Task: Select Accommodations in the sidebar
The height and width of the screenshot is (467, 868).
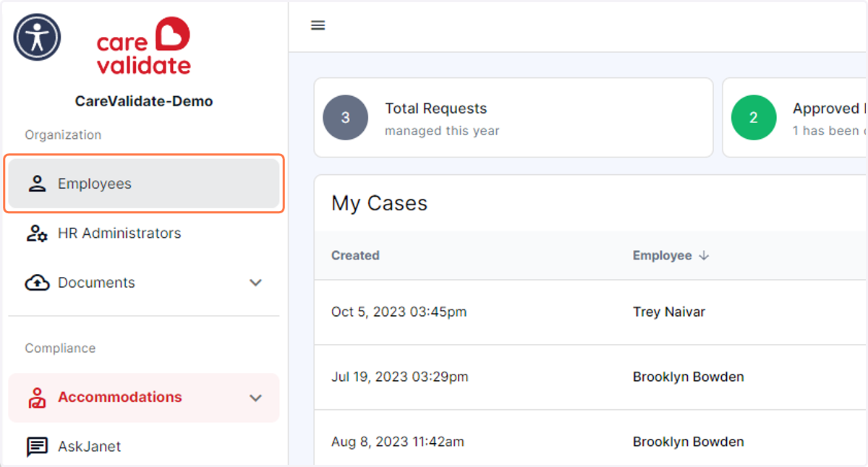Action: [144, 398]
